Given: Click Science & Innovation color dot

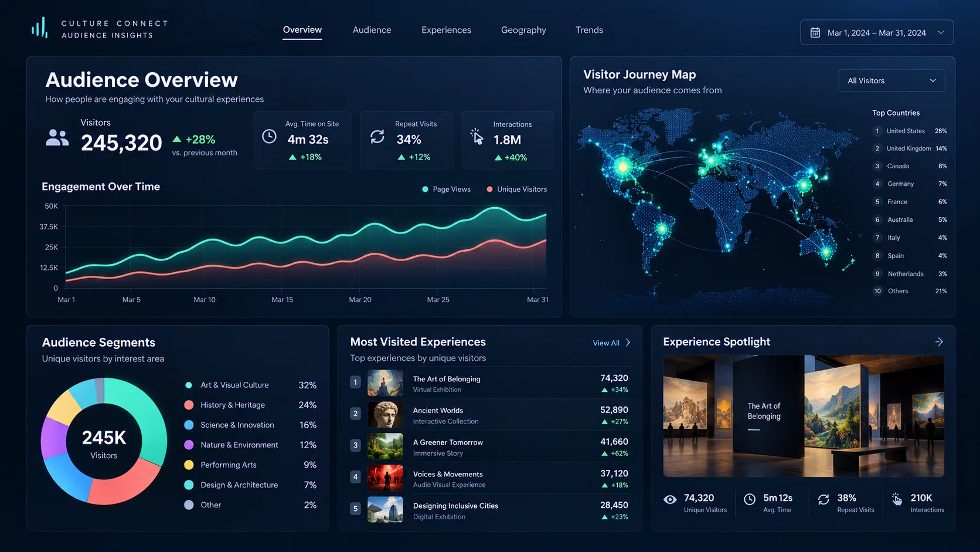Looking at the screenshot, I should click(189, 425).
